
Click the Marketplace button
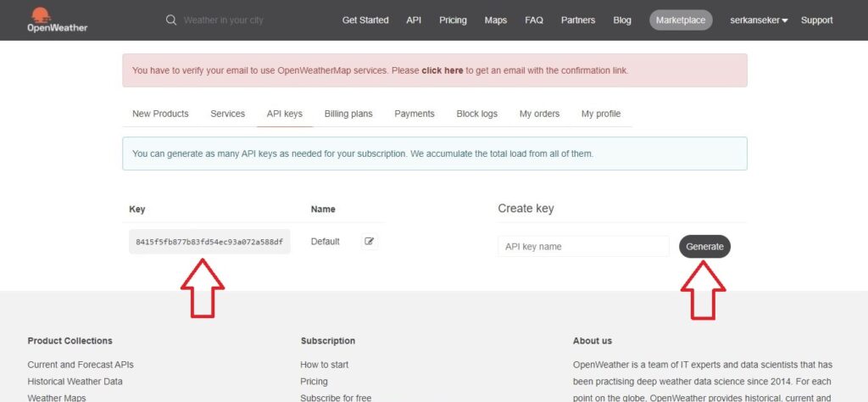click(681, 20)
